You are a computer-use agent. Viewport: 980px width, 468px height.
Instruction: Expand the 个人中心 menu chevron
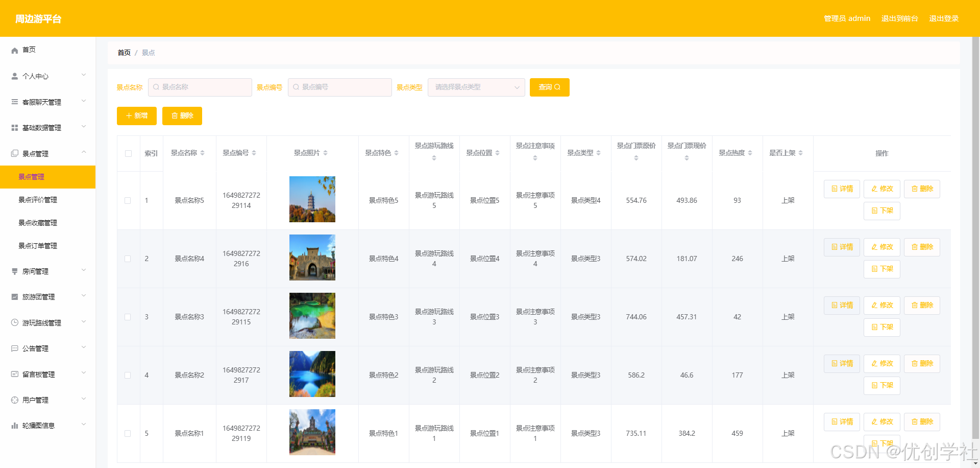coord(84,75)
